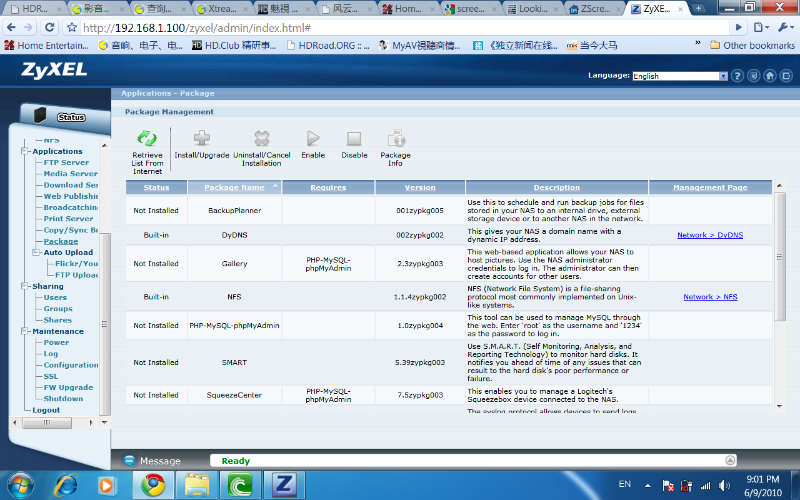Click the Disable package icon

click(x=354, y=139)
